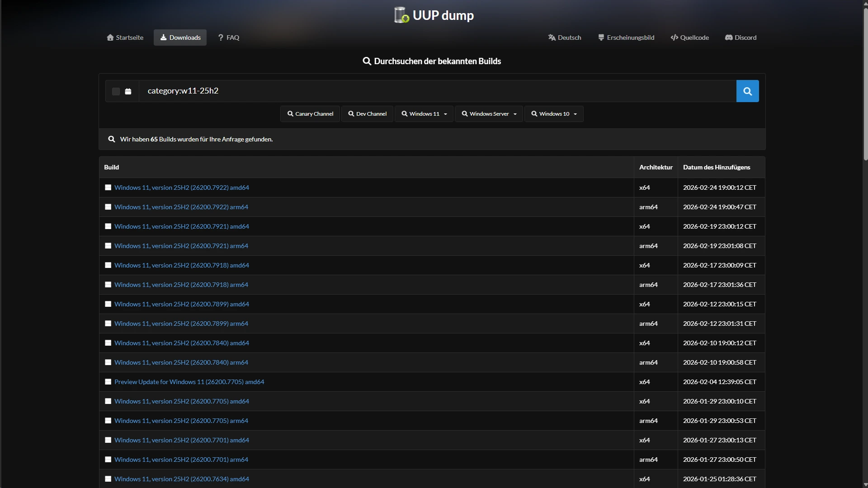868x488 pixels.
Task: Open build 26200.7840 amd64
Action: pos(181,343)
